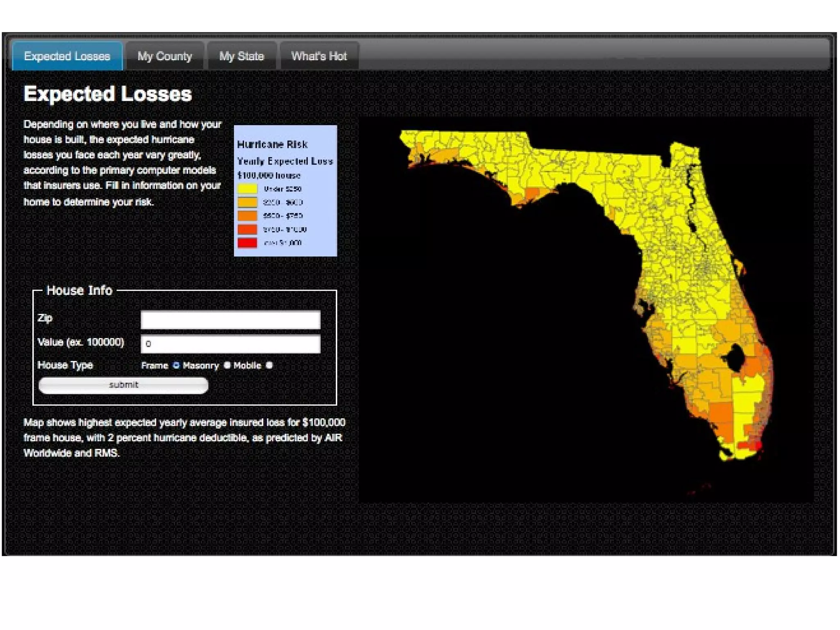The height and width of the screenshot is (630, 840).
Task: Click the orange $500-$750 legend swatch
Action: click(x=247, y=216)
